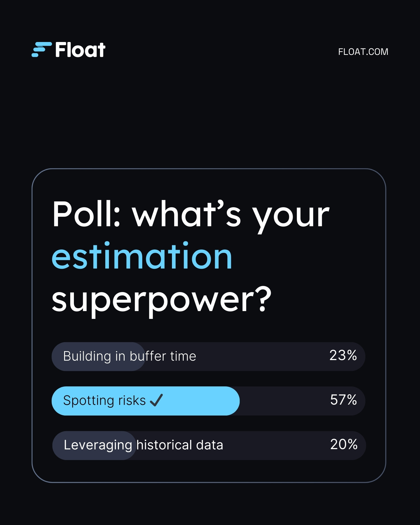
Task: Open the FLOAT.COM link
Action: (x=363, y=52)
